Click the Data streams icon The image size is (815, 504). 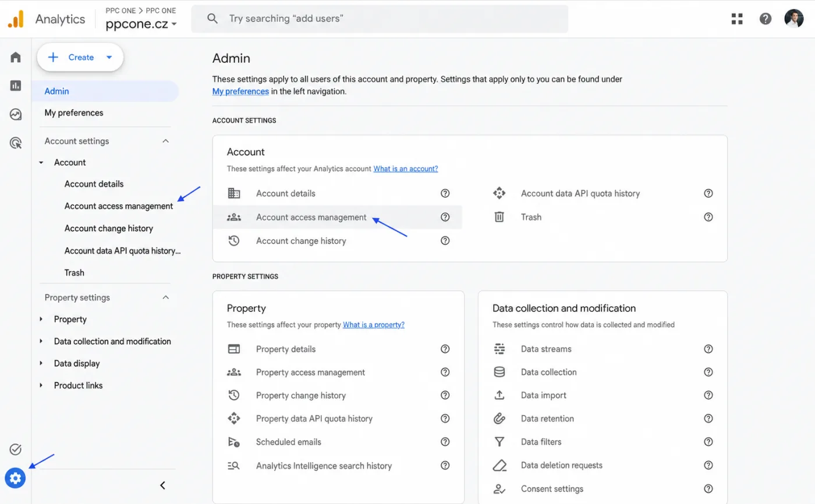pyautogui.click(x=499, y=349)
